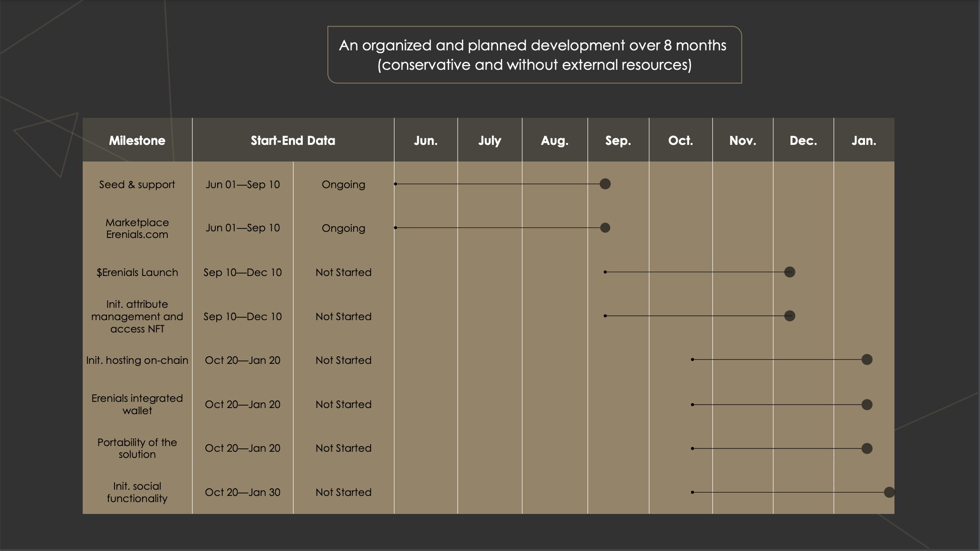This screenshot has height=551, width=980.
Task: Click start dot of Erenials integrated wallet bar
Action: click(x=692, y=405)
